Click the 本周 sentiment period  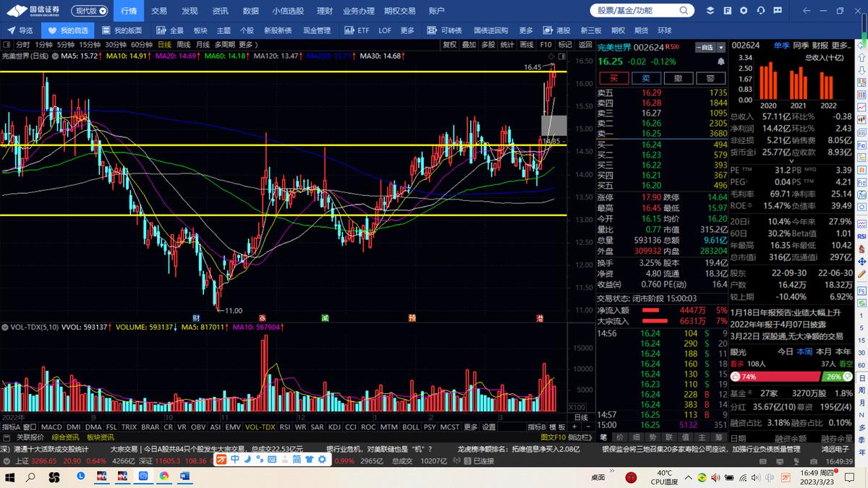(x=805, y=351)
